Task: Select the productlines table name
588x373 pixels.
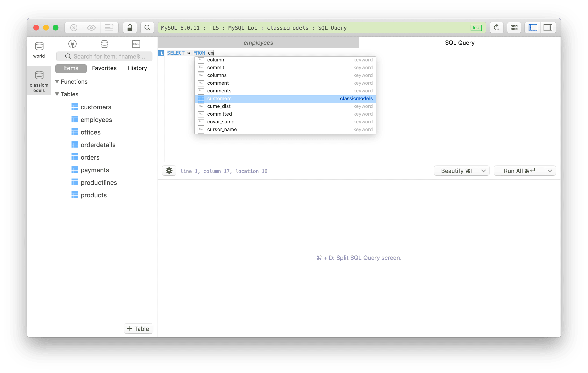Action: (x=99, y=183)
